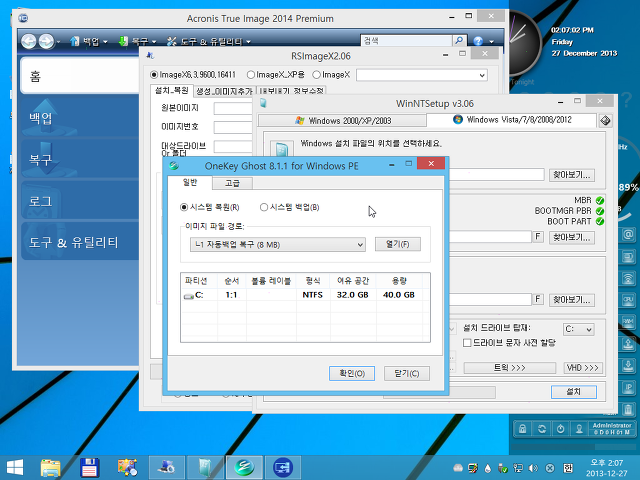This screenshot has width=640, height=480.
Task: Click the Back arrow in Acronis toolbar
Action: pyautogui.click(x=29, y=41)
